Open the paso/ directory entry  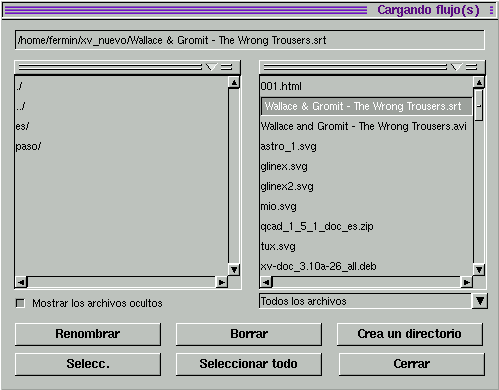coord(28,146)
